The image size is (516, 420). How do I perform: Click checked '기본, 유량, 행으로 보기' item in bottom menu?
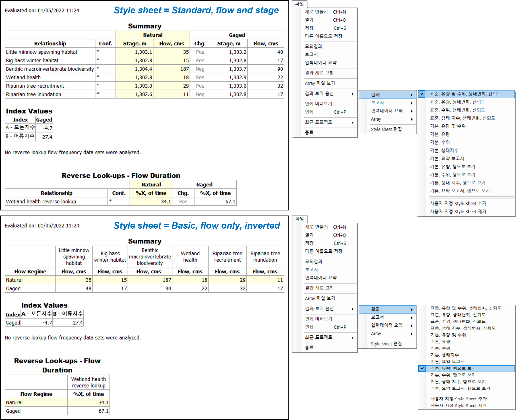pyautogui.click(x=453, y=368)
